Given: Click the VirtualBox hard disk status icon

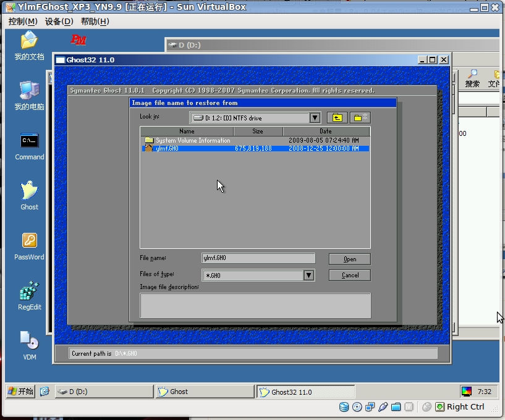Looking at the screenshot, I should 344,407.
